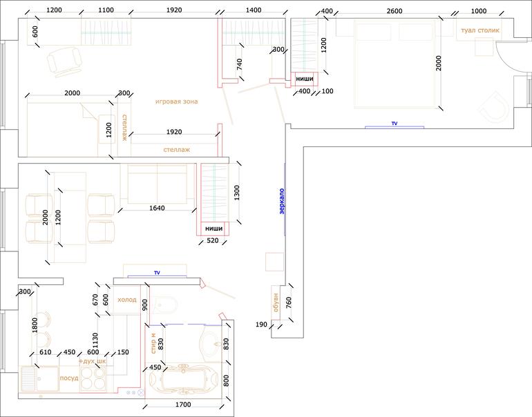
Task: Click the office chair at the desk
Action: [x=64, y=61]
